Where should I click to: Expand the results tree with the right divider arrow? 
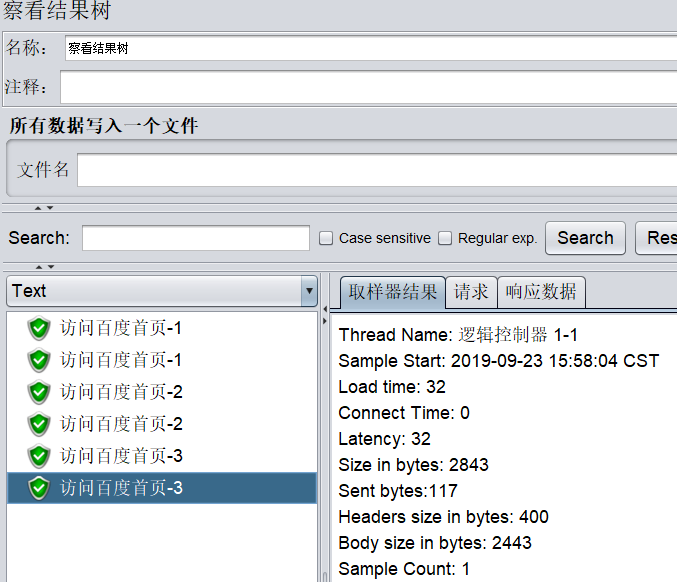pos(325,321)
